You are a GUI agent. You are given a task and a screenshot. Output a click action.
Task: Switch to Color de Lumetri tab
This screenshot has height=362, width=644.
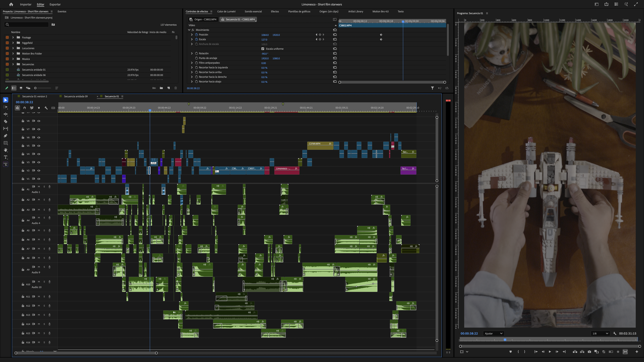[226, 12]
